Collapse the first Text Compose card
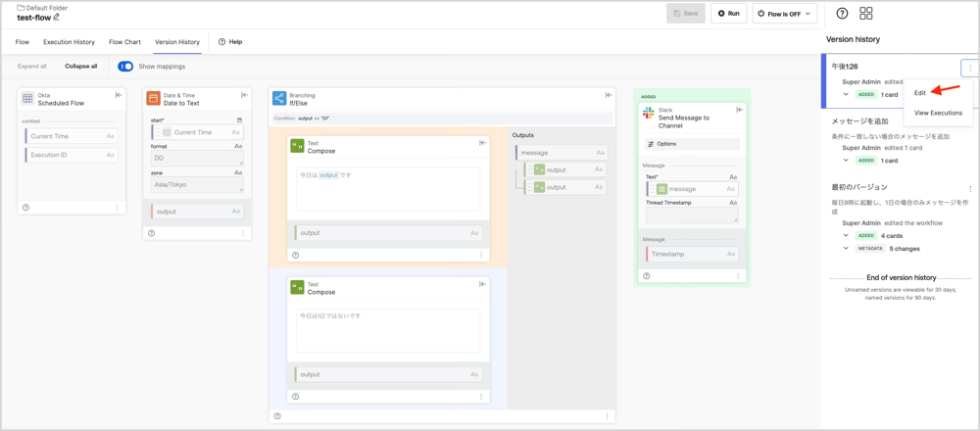Viewport: 980px width, 431px height. tap(482, 143)
